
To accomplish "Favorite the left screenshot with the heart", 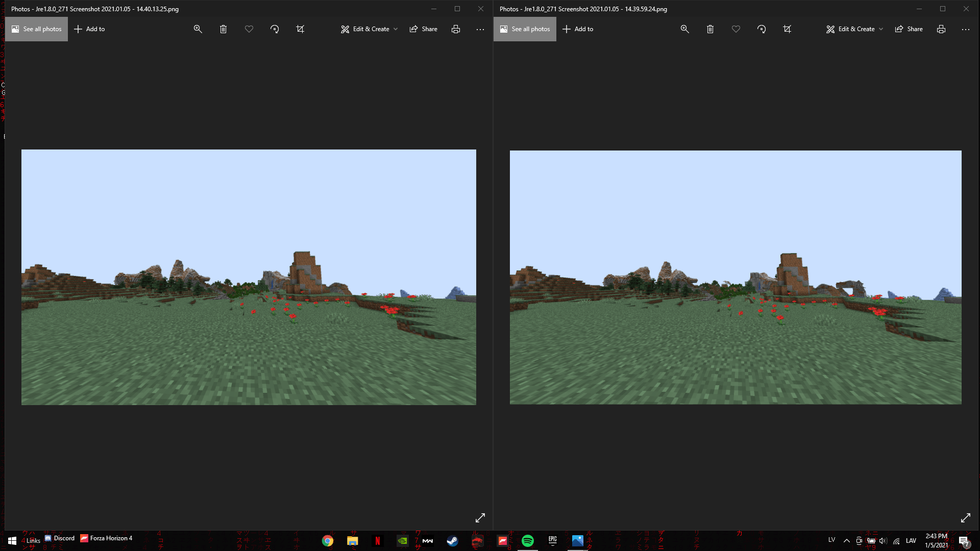I will (249, 29).
